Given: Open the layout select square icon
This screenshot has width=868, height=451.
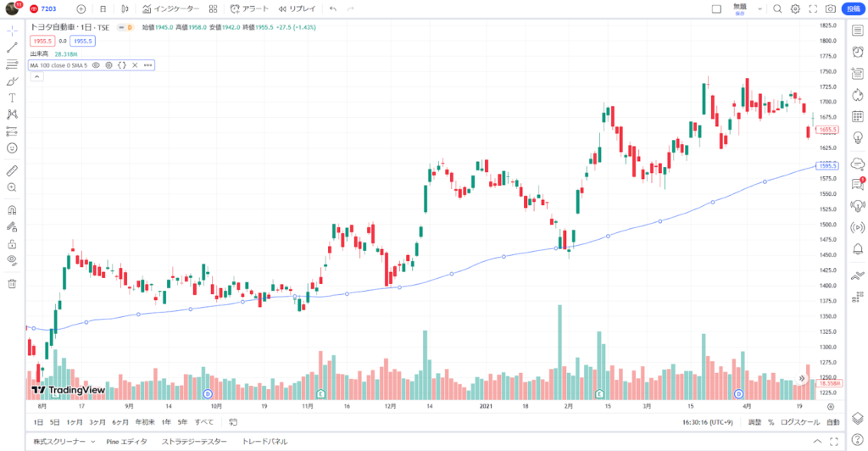Looking at the screenshot, I should point(716,8).
